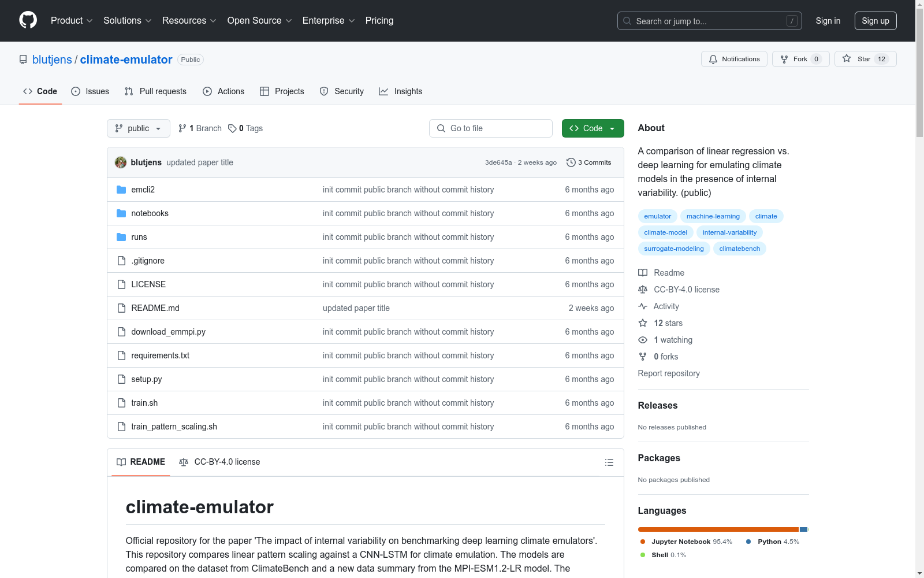924x578 pixels.
Task: Click the Report repository link
Action: click(x=669, y=373)
